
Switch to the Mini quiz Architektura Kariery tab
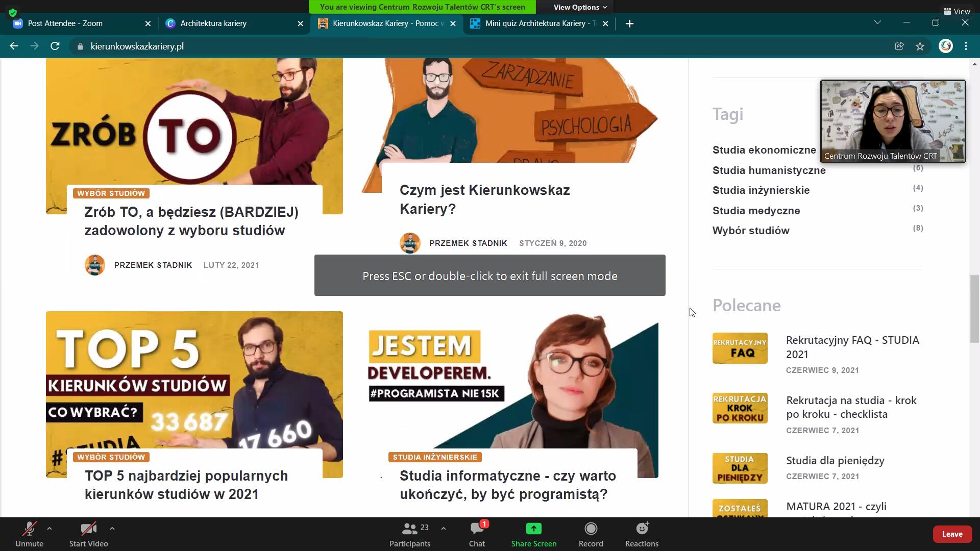coord(535,23)
